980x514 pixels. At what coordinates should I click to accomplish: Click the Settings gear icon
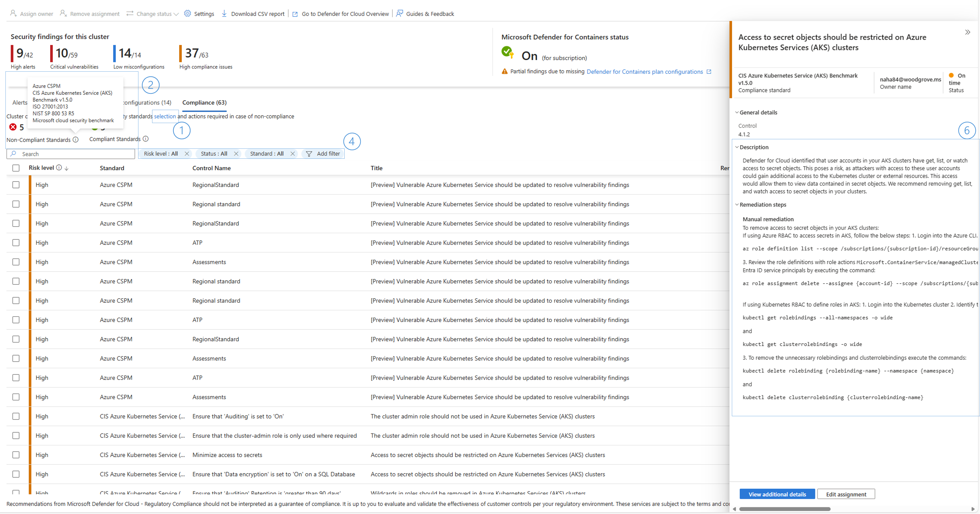(188, 13)
